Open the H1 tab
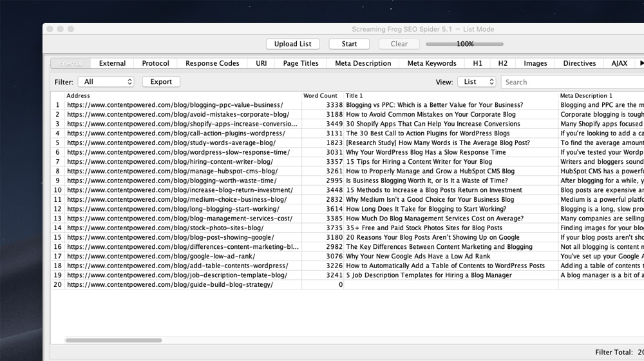 coord(477,63)
